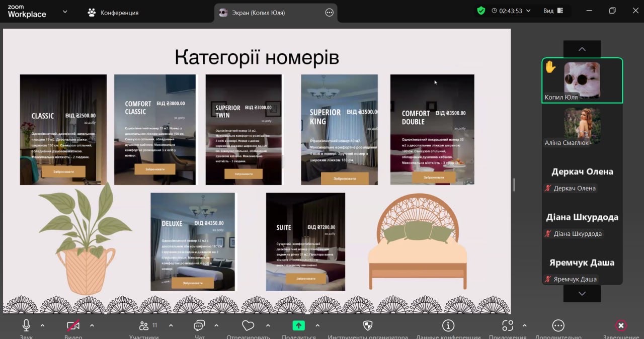Select Яремчук Даша participant tile
The width and height of the screenshot is (644, 339).
coord(582,263)
